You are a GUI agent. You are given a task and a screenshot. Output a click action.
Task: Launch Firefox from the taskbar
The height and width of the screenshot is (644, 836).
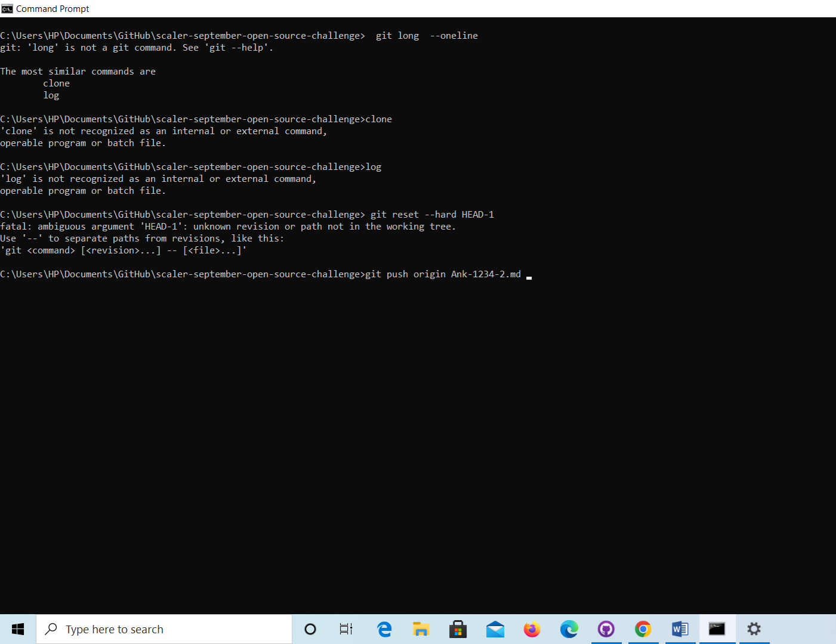click(532, 629)
